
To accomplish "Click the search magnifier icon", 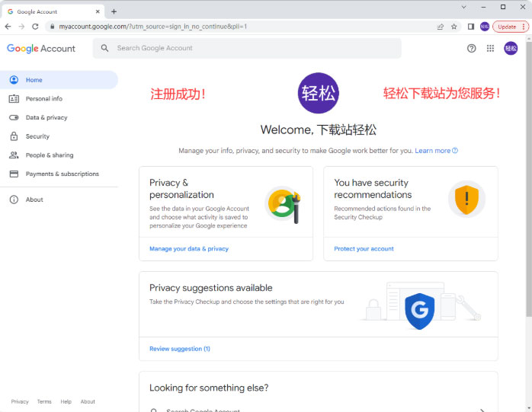I will click(x=105, y=48).
